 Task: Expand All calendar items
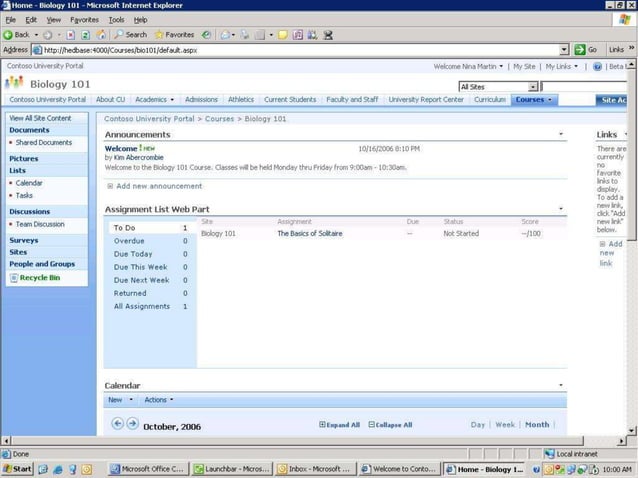(339, 425)
